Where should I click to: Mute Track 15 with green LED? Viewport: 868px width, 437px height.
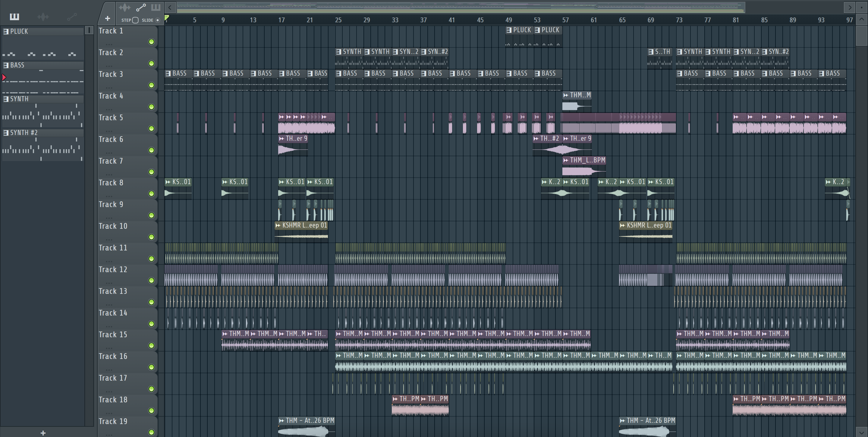(151, 345)
